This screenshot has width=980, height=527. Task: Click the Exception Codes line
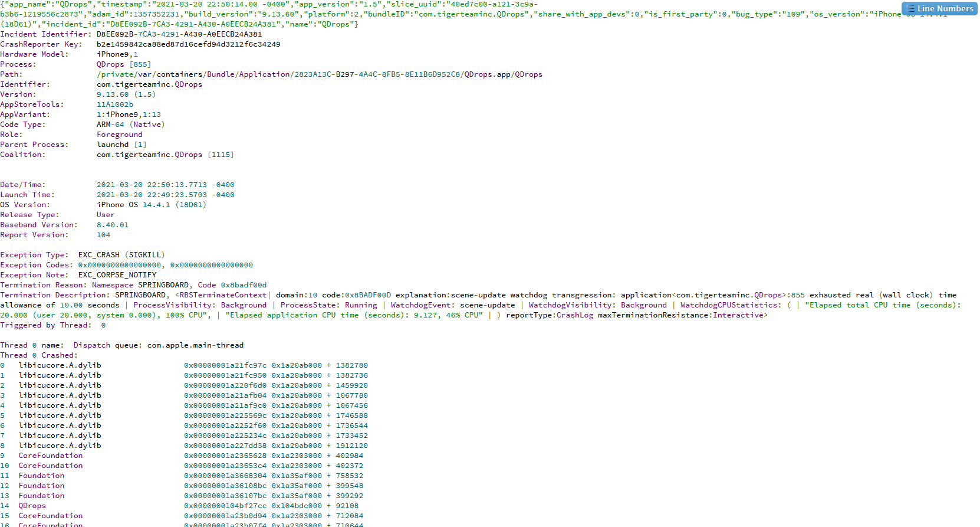(126, 265)
